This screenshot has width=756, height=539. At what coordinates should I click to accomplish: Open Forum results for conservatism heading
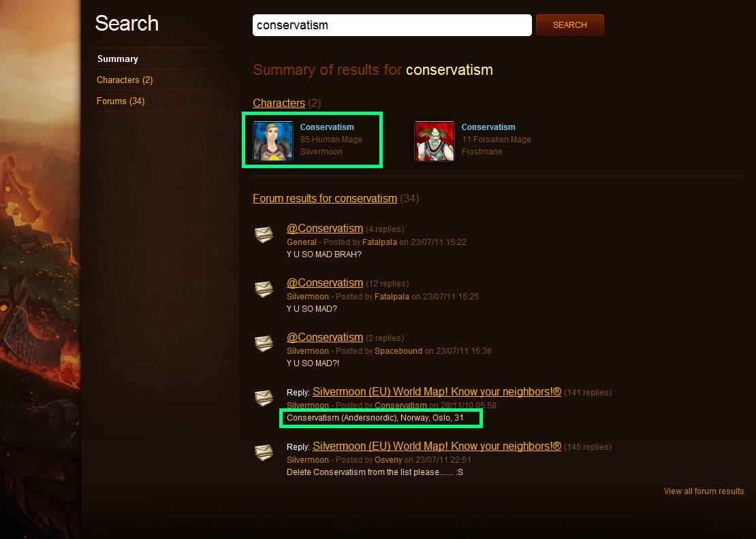pyautogui.click(x=325, y=199)
